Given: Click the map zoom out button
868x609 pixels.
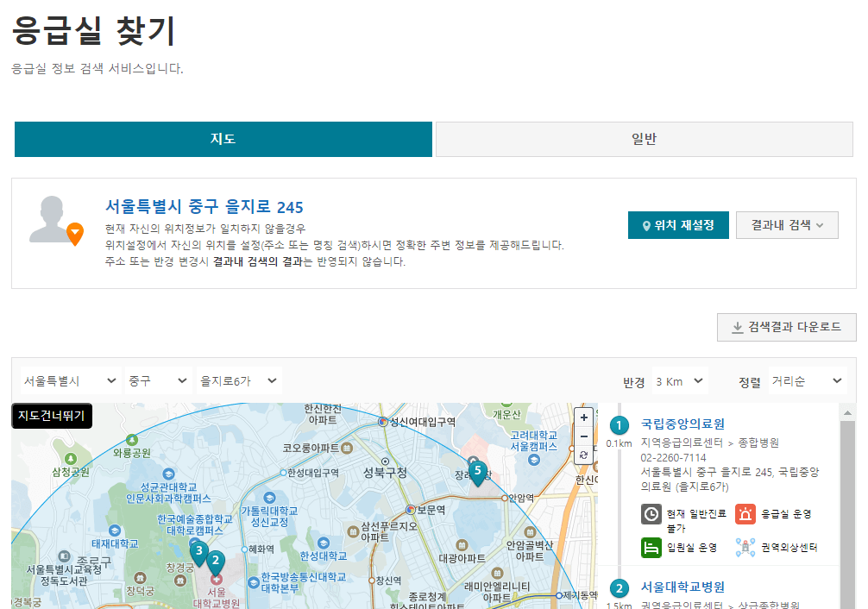Looking at the screenshot, I should click(x=583, y=436).
